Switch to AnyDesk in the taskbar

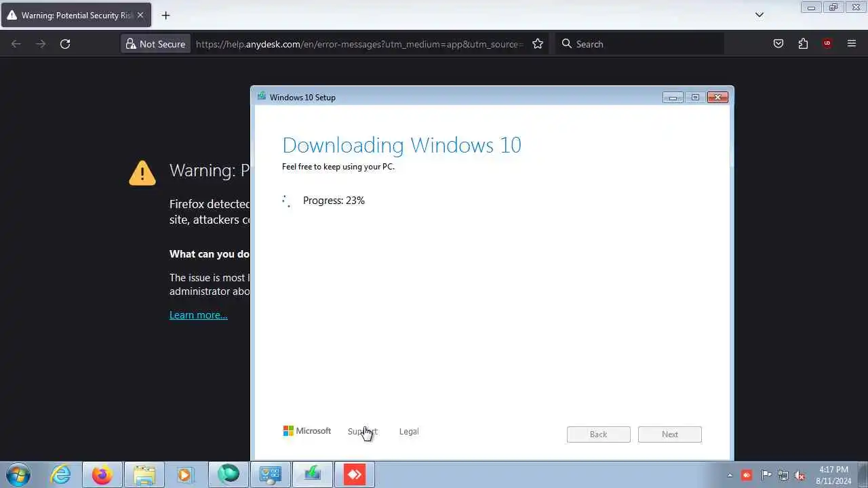click(x=355, y=474)
